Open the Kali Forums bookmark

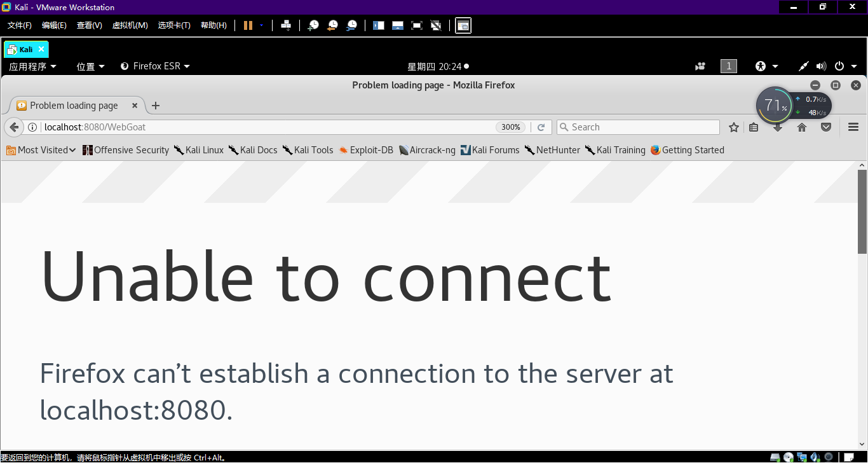490,150
